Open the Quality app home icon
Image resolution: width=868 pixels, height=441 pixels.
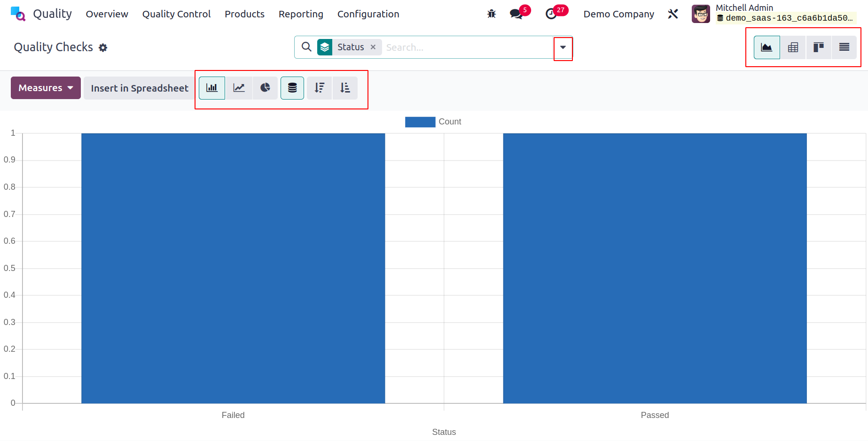[x=18, y=14]
